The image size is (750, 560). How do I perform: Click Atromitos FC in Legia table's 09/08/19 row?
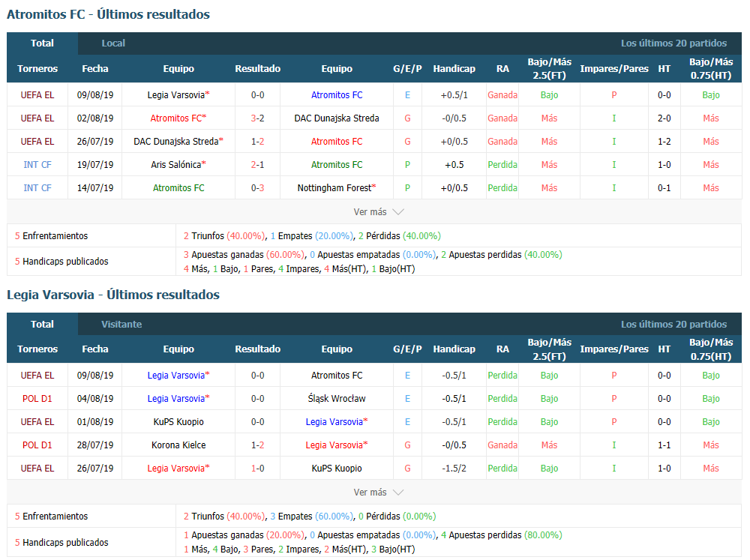coord(337,376)
